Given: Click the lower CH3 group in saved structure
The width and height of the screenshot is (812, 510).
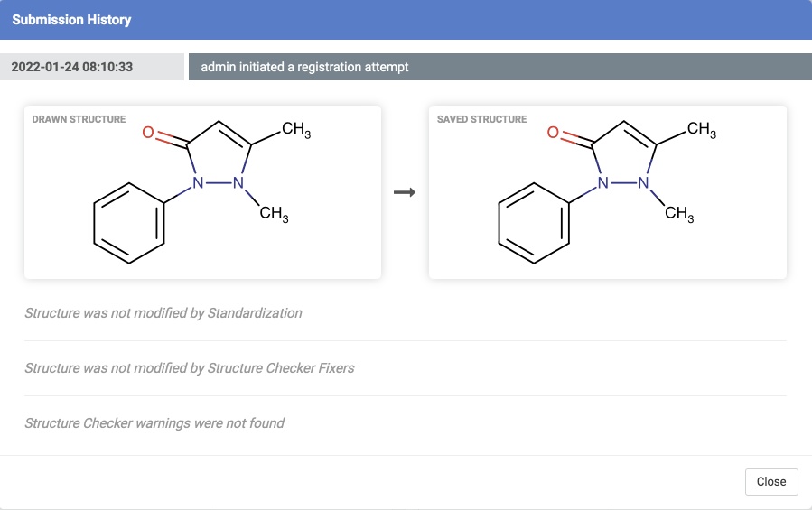Looking at the screenshot, I should 679,215.
